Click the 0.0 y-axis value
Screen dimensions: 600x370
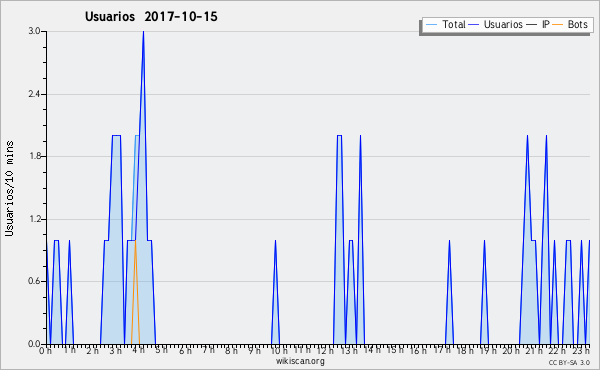coord(34,344)
